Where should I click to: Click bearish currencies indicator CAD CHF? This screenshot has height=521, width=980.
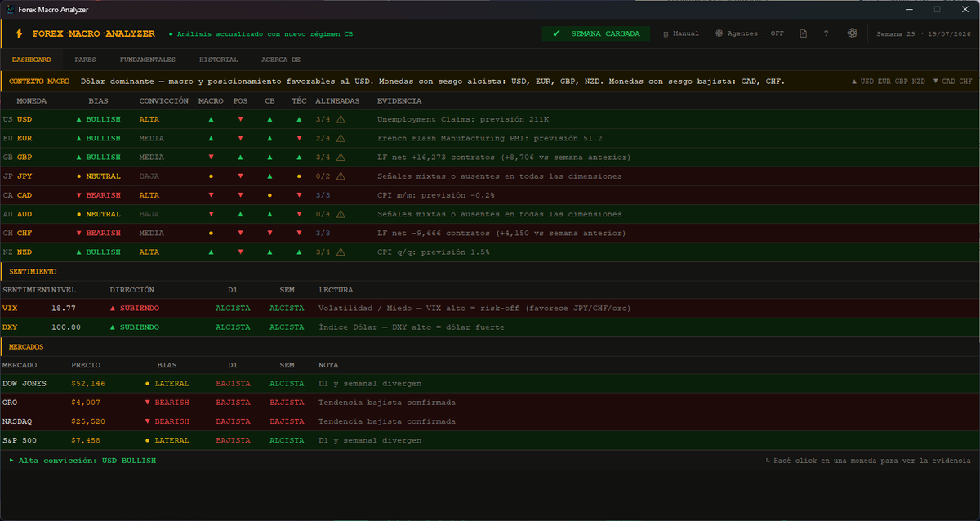tap(952, 82)
